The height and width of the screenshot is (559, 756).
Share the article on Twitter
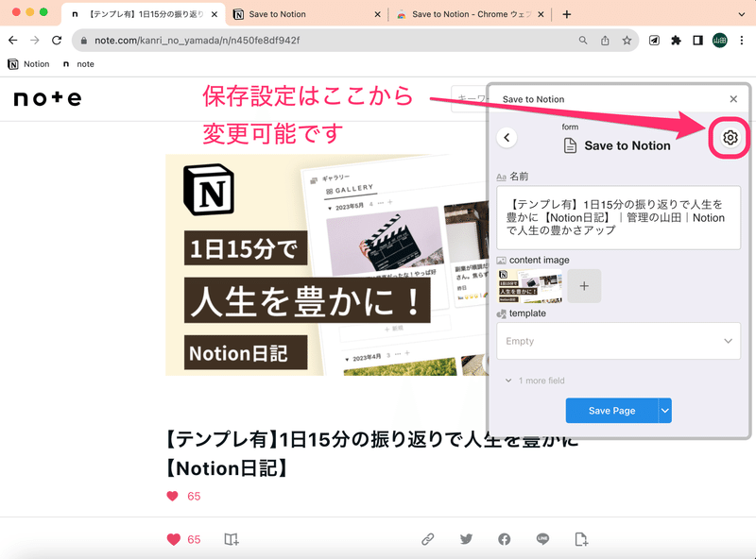click(x=466, y=539)
